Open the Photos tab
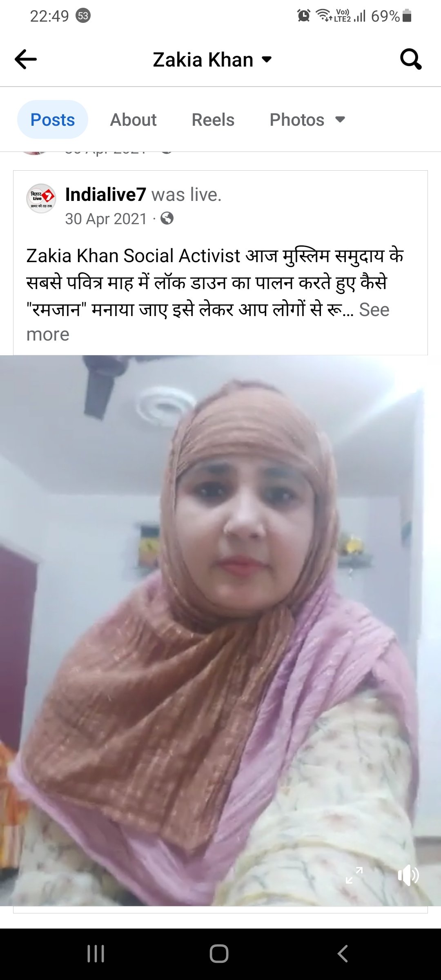441x980 pixels. [x=297, y=120]
